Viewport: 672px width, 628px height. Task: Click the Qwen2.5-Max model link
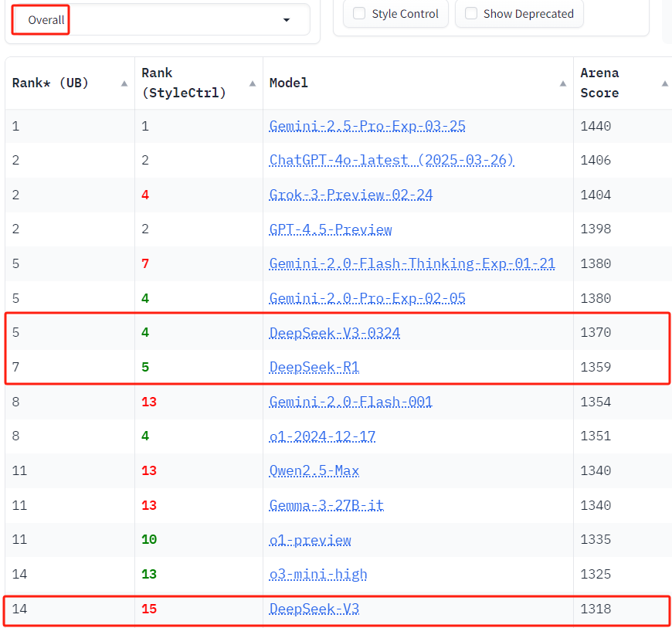[314, 470]
